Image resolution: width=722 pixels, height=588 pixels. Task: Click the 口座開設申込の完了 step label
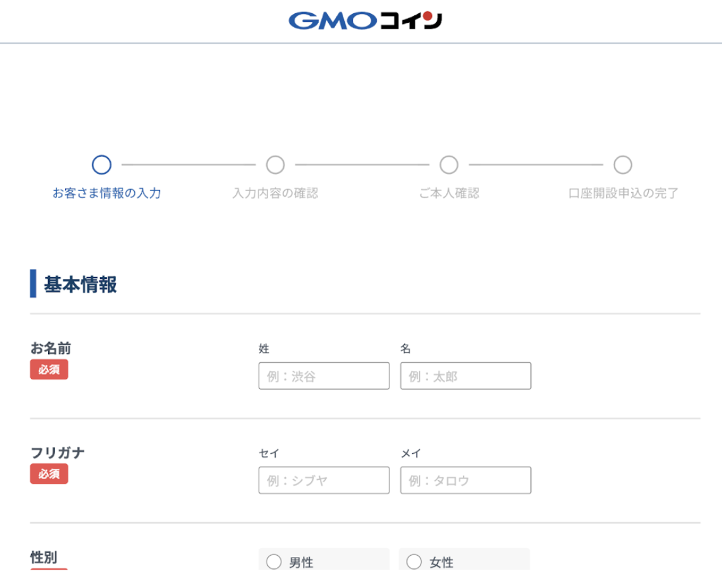[x=623, y=193]
